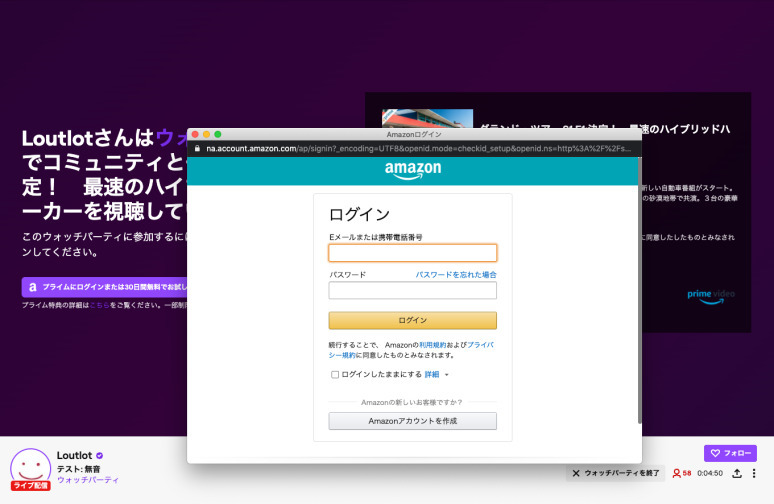
Task: Enable the keep me logged in checkbox
Action: (x=335, y=375)
